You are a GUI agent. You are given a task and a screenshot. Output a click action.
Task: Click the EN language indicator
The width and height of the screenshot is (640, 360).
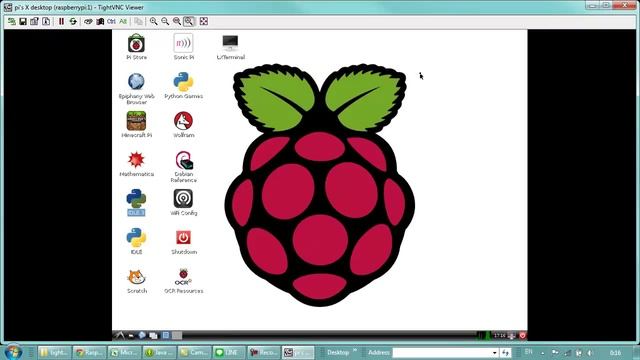click(529, 352)
